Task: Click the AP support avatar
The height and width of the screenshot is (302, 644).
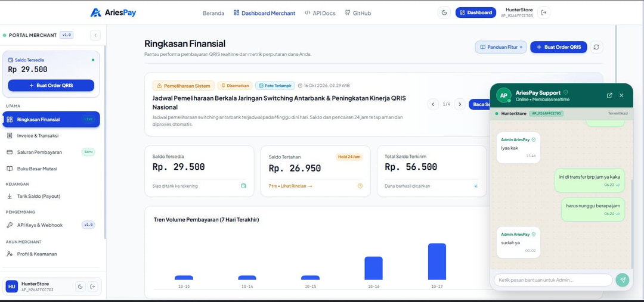Action: pos(503,95)
